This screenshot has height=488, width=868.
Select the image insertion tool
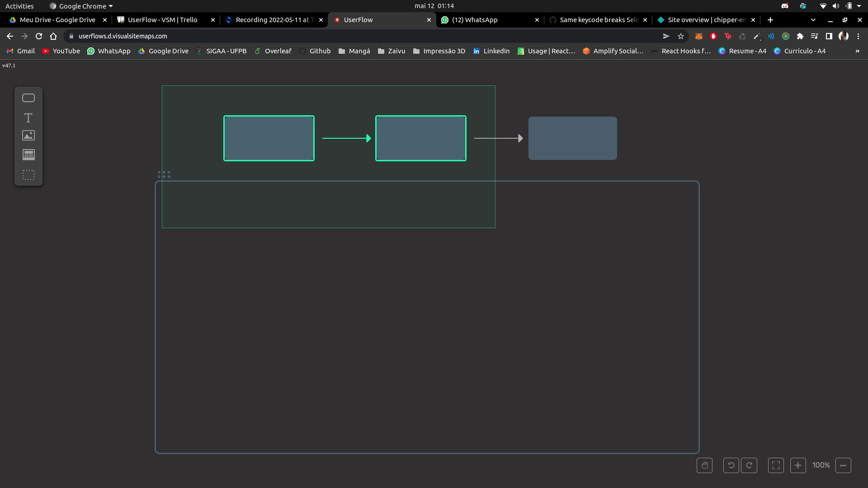[28, 135]
